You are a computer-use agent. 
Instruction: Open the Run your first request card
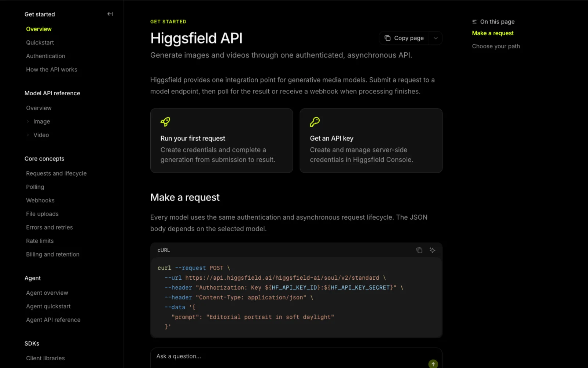pos(222,141)
